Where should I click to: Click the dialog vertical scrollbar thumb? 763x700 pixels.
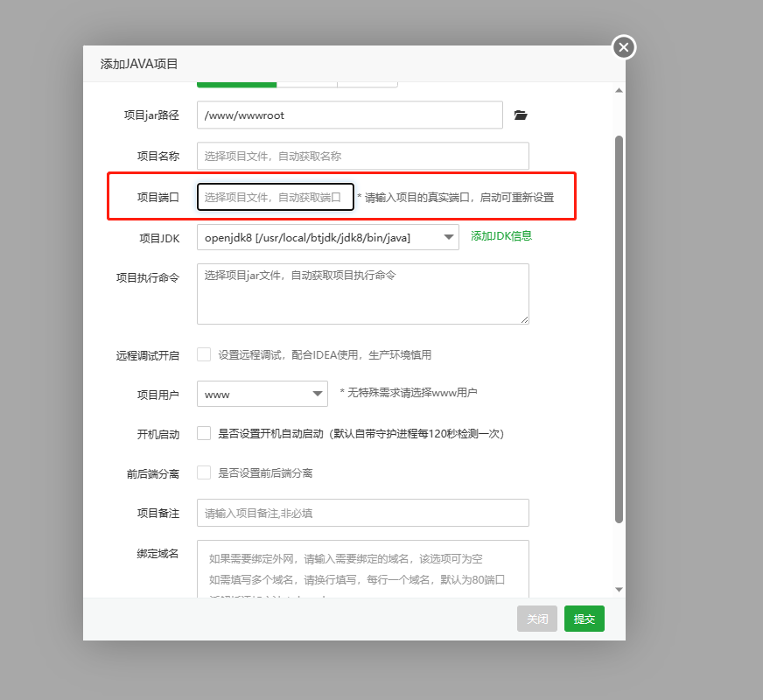click(x=619, y=329)
